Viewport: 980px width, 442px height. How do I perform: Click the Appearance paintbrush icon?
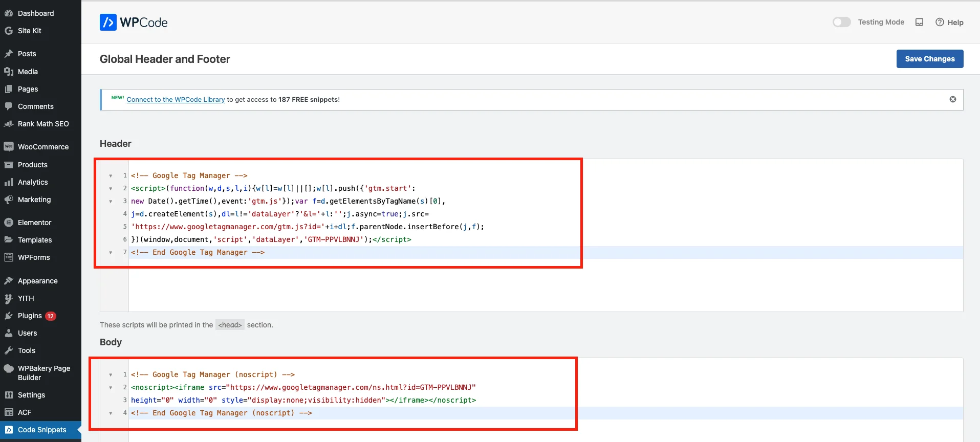click(9, 281)
